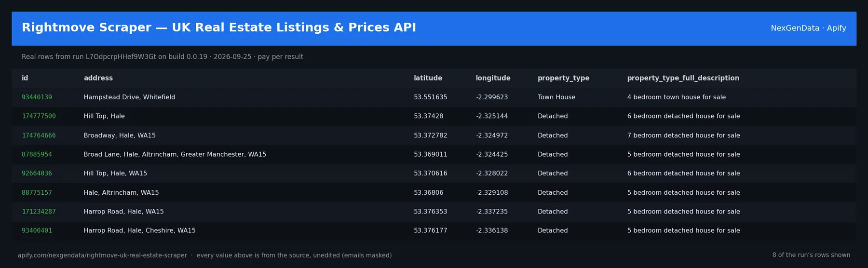The image size is (868, 268).
Task: Open listing id 174764666
Action: click(x=39, y=135)
